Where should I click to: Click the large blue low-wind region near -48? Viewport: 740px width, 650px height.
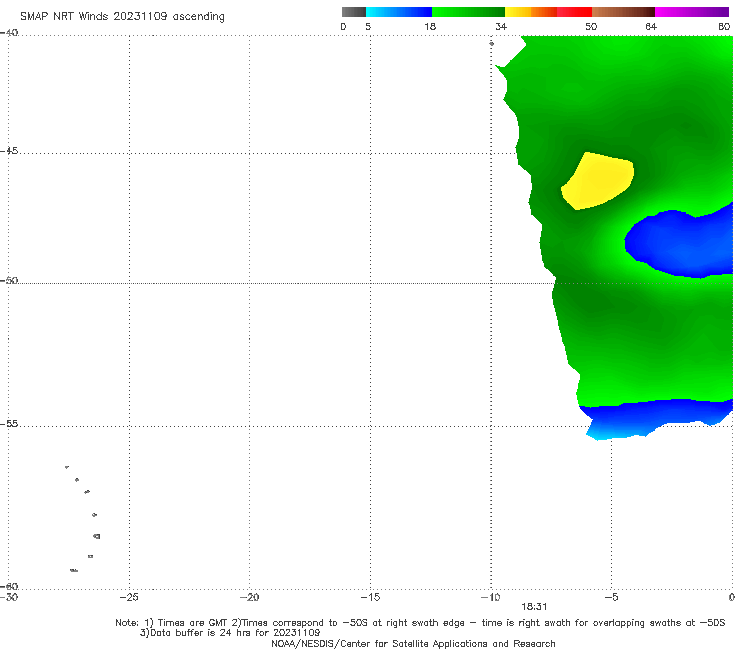click(680, 243)
